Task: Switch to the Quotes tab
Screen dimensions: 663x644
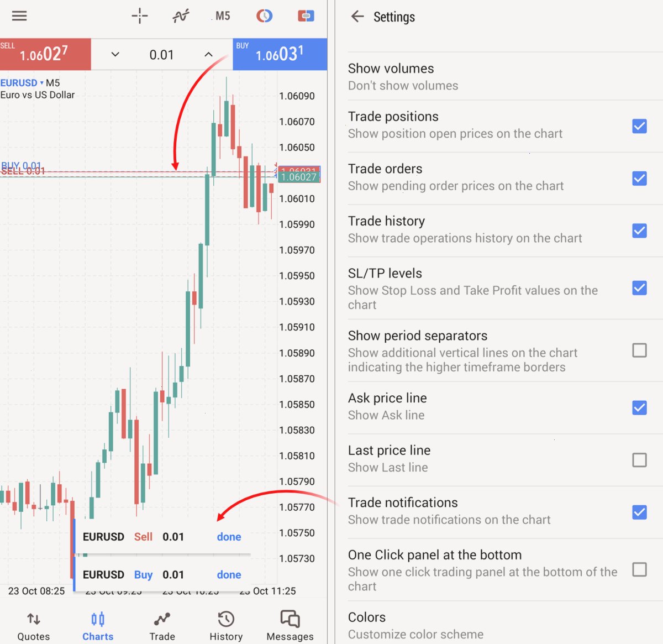Action: pyautogui.click(x=34, y=626)
